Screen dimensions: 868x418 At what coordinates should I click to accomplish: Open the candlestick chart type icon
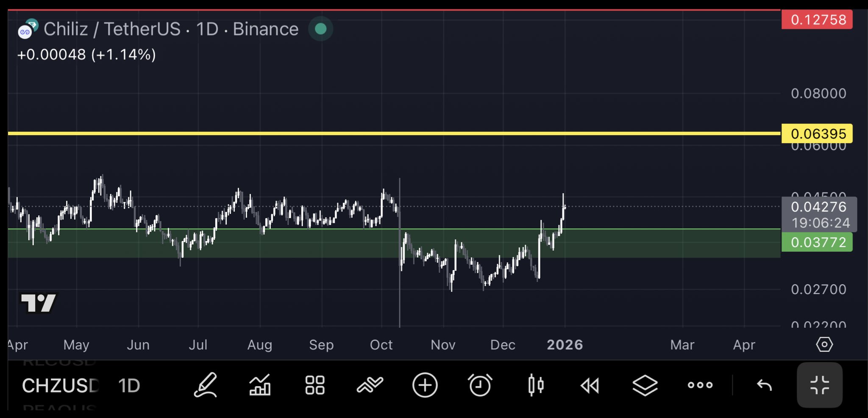536,385
